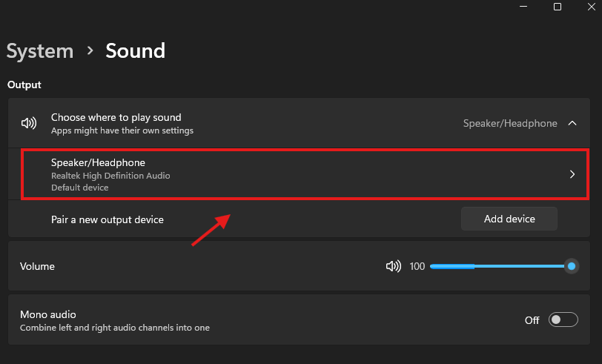Click the Pair a new output device label
This screenshot has height=364, width=602.
coord(107,219)
